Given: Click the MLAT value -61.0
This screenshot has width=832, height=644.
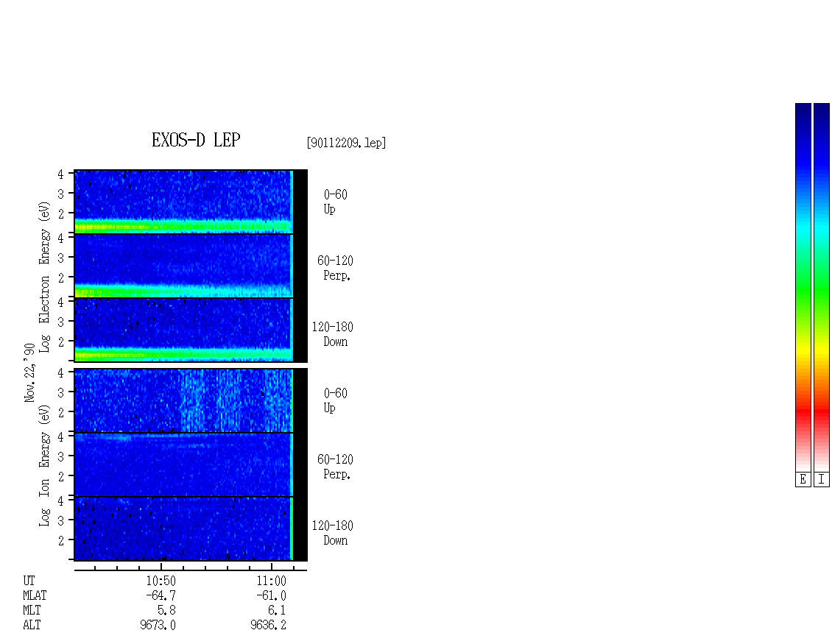Looking at the screenshot, I should tap(271, 595).
